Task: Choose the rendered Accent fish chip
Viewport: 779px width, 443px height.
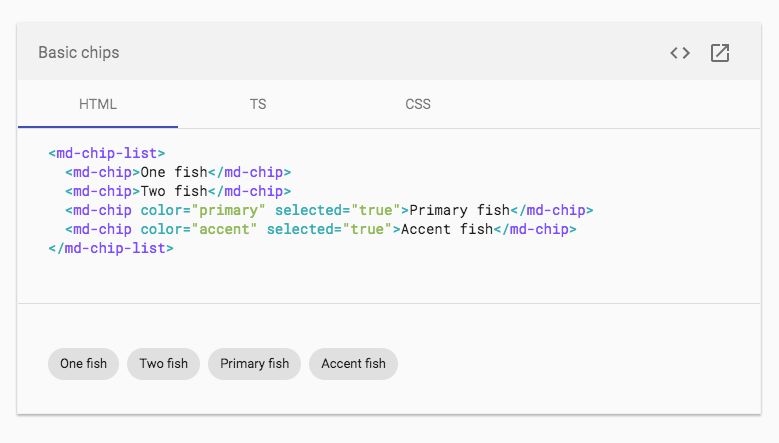Action: tap(353, 364)
